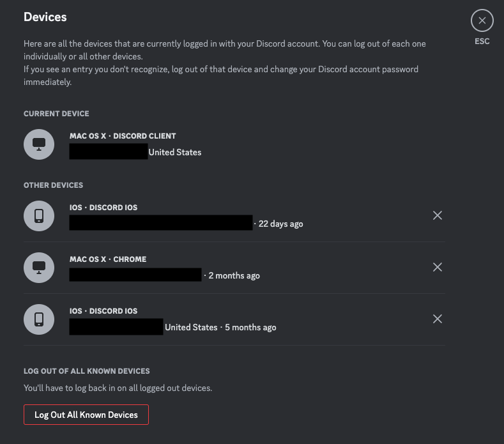Image resolution: width=504 pixels, height=444 pixels.
Task: Log out the Mac OS X Chrome session
Action: [x=438, y=267]
